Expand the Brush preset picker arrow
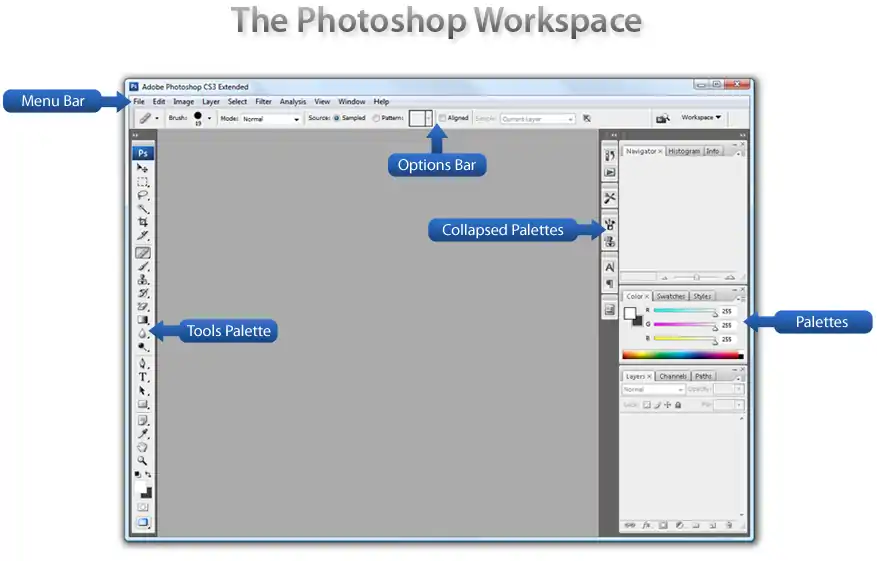The height and width of the screenshot is (561, 877). coord(210,118)
